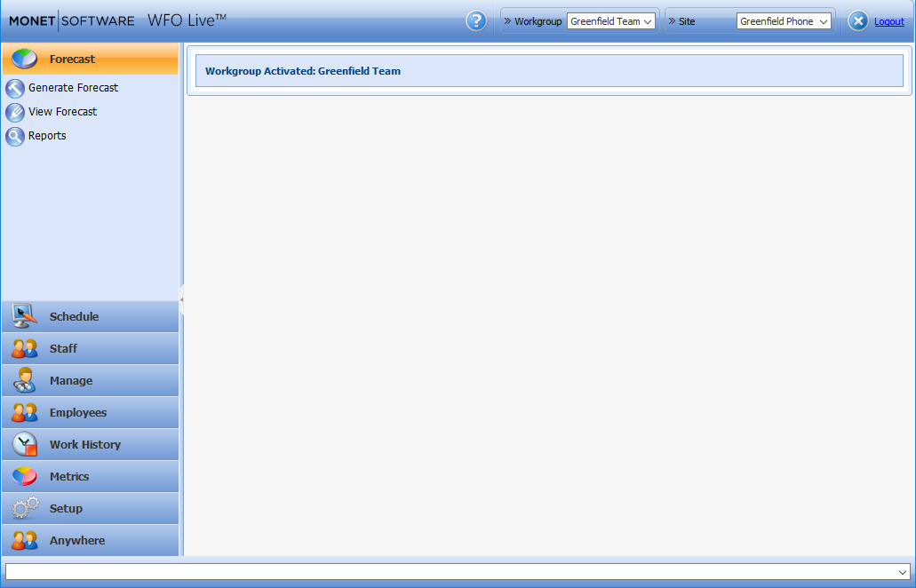Image resolution: width=916 pixels, height=588 pixels.
Task: Click the Workgroup Activated message banner
Action: click(549, 71)
